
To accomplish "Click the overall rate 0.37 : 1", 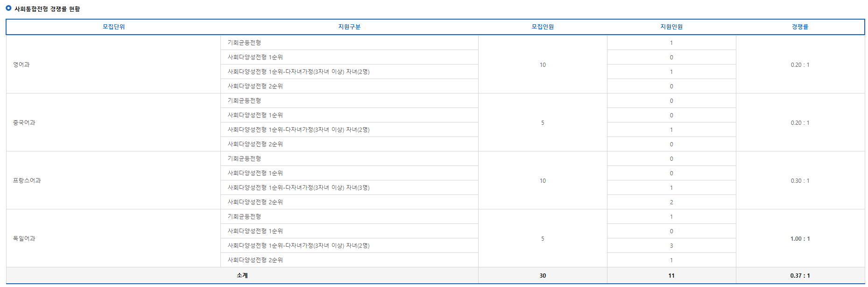I will pos(800,276).
